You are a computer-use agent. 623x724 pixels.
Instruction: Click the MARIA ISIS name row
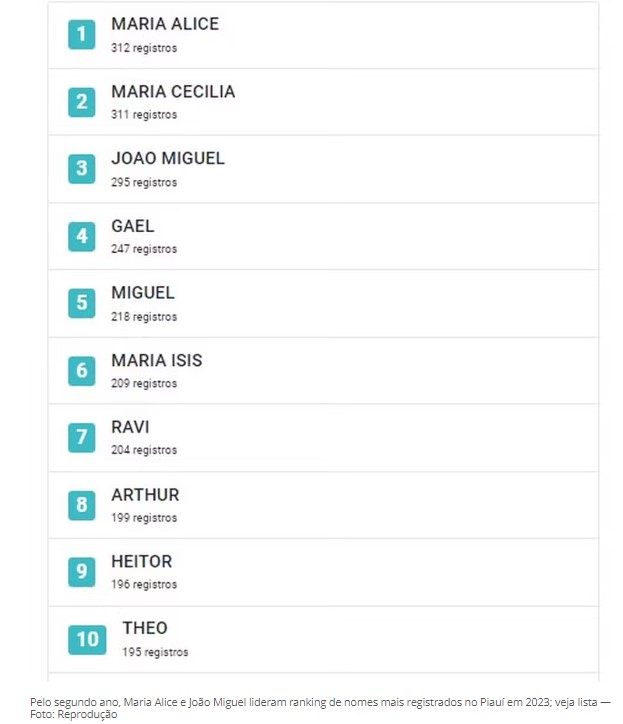156,360
